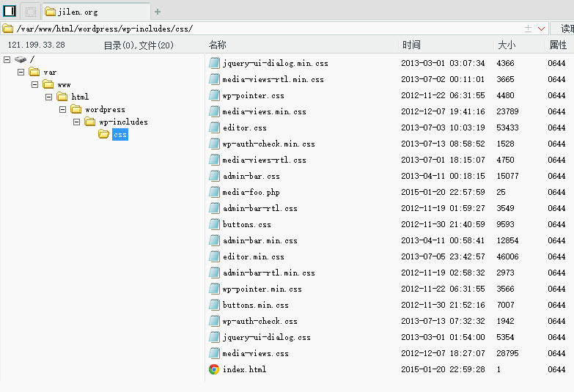Open a new tab with the plus button

pyautogui.click(x=158, y=12)
